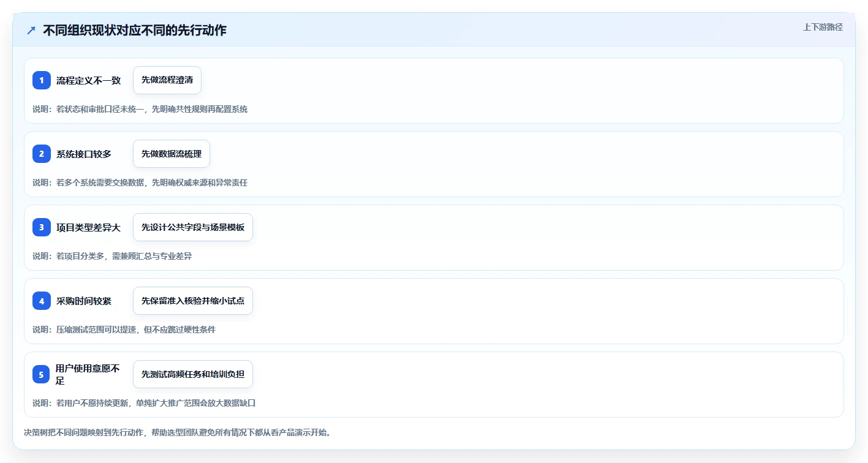Image resolution: width=868 pixels, height=463 pixels.
Task: Select the 先保留准入核验并缩小试点 button
Action: pos(193,301)
